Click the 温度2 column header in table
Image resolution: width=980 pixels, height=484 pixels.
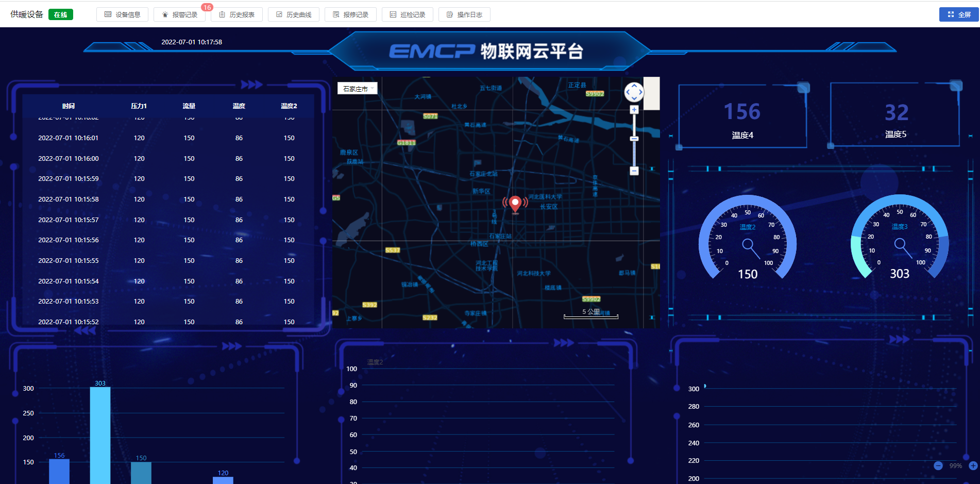(x=289, y=106)
